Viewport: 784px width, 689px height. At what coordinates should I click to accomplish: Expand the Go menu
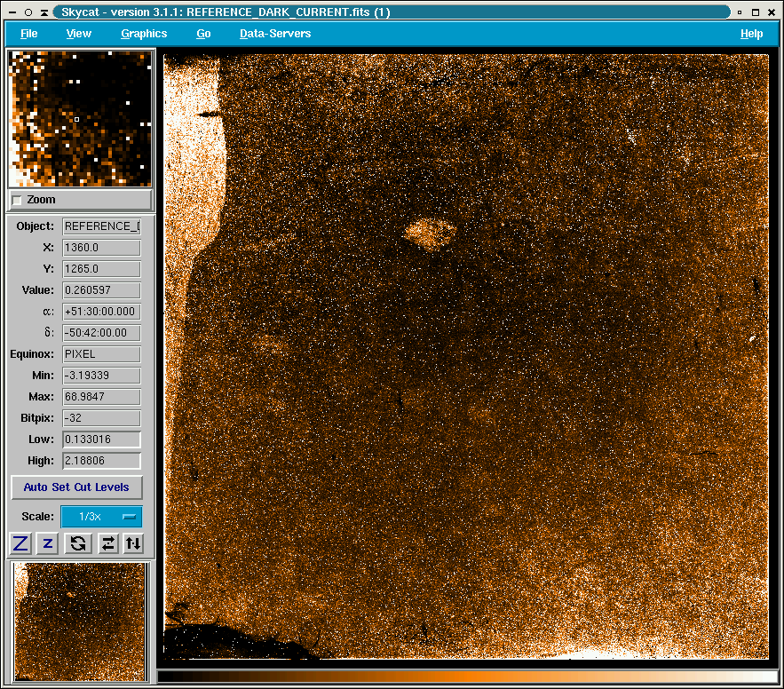click(x=203, y=34)
